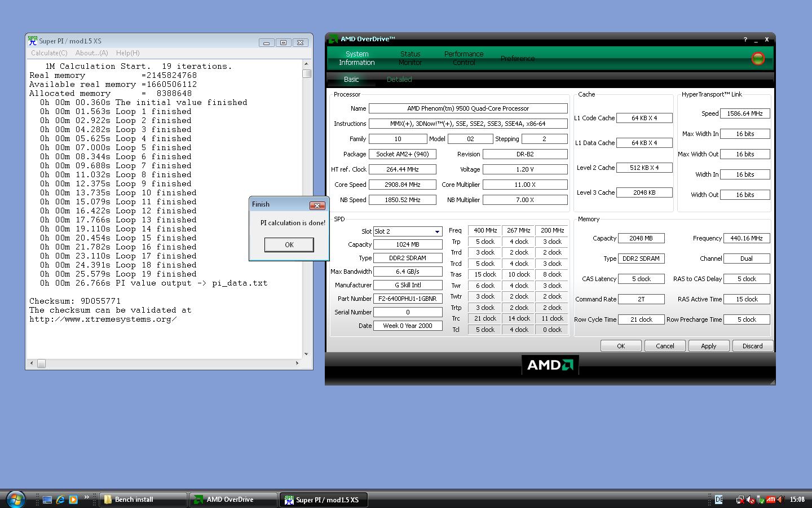Viewport: 812px width, 508px height.
Task: Click Apply in AMD OverDrive
Action: pyautogui.click(x=709, y=346)
